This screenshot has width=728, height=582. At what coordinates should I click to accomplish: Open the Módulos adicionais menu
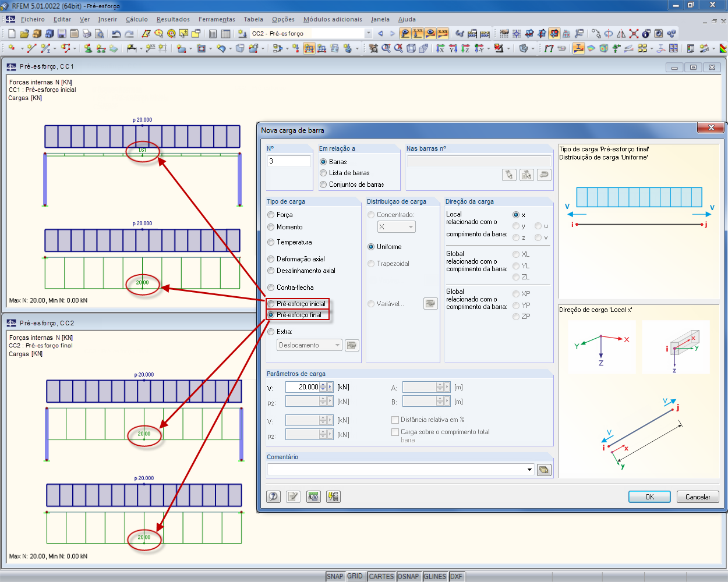332,19
